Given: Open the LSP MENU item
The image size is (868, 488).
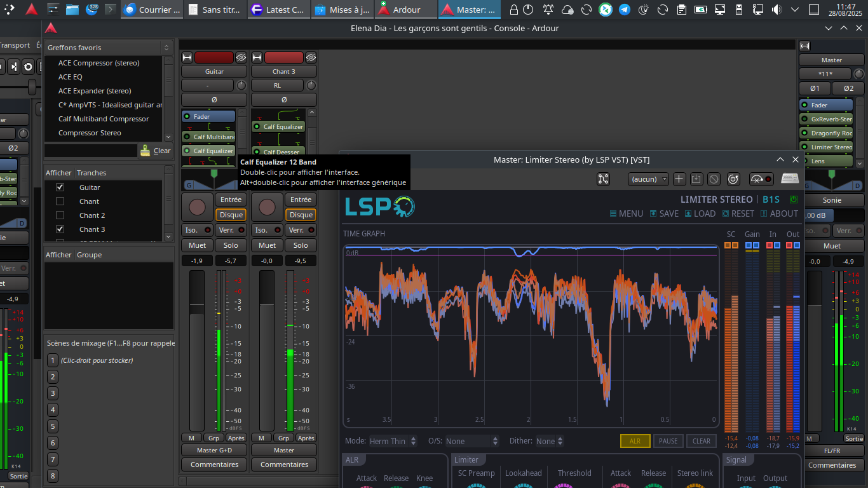Looking at the screenshot, I should [626, 213].
